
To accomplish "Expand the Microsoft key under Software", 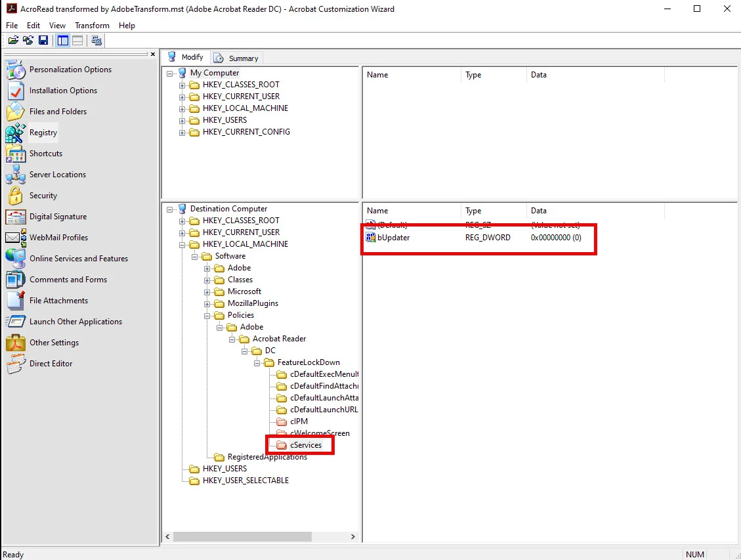I will tap(207, 292).
